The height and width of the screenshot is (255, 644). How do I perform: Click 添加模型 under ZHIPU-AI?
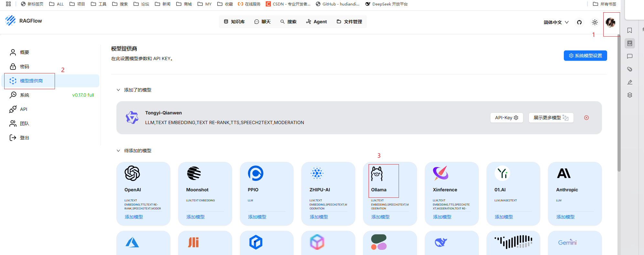pos(319,217)
